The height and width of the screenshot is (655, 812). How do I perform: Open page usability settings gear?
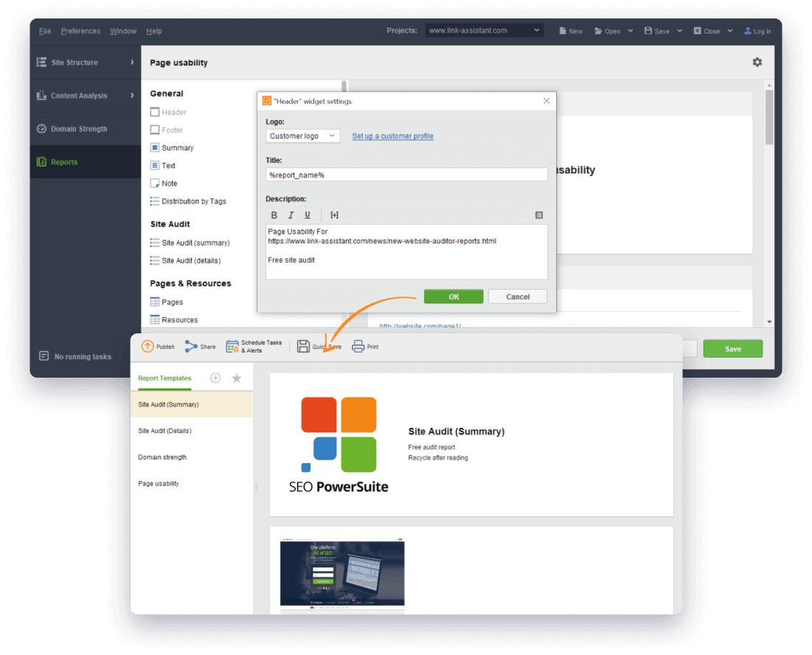[757, 62]
